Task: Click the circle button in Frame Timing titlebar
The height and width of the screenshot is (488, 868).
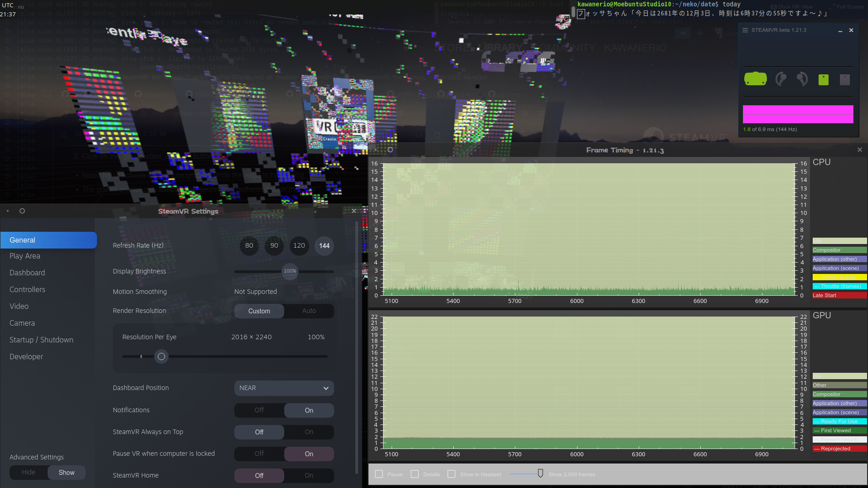Action: coord(390,150)
